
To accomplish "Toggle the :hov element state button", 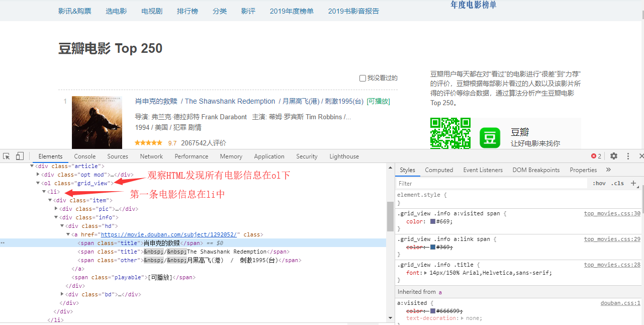I will coord(599,183).
